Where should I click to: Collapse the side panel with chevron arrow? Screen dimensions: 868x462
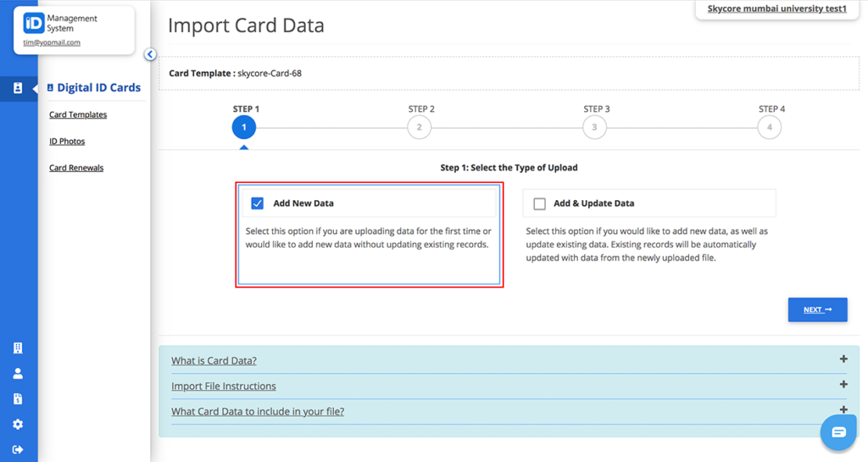tap(150, 54)
